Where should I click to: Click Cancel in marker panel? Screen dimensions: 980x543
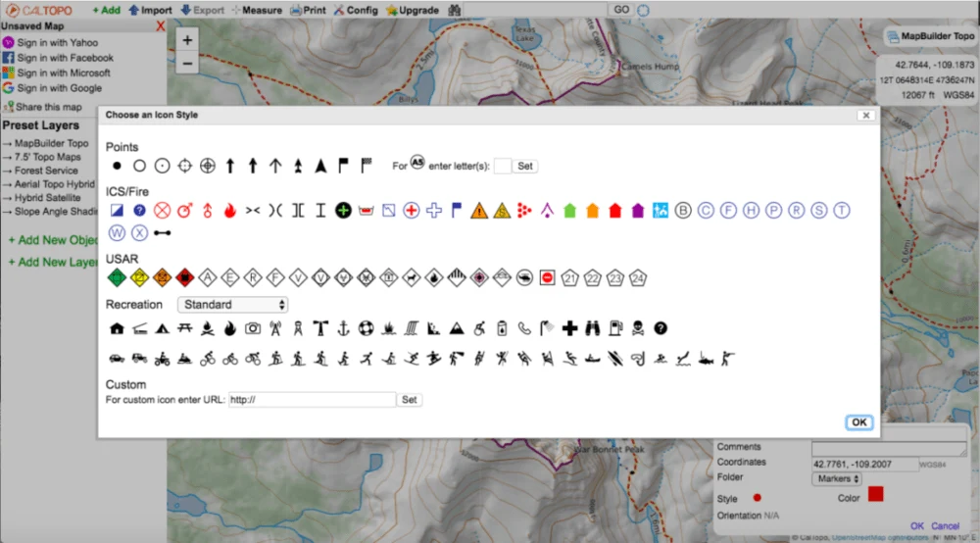coord(945,526)
